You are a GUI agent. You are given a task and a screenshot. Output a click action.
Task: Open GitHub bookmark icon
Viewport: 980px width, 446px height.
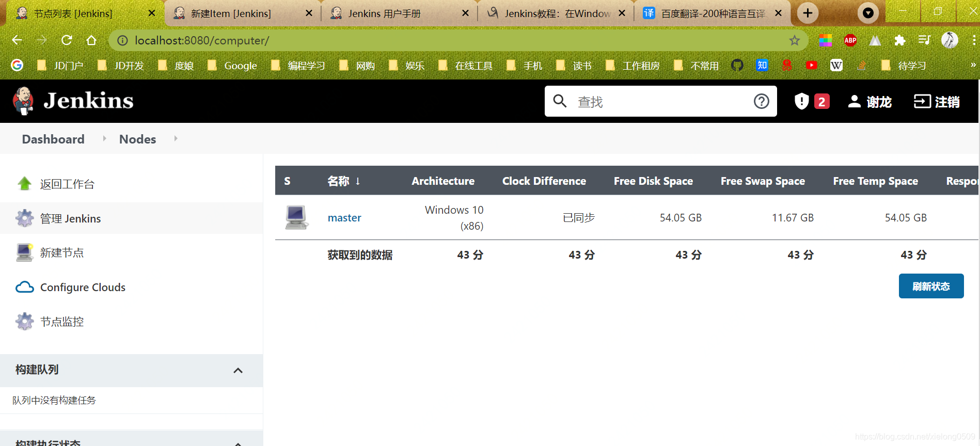pos(737,65)
